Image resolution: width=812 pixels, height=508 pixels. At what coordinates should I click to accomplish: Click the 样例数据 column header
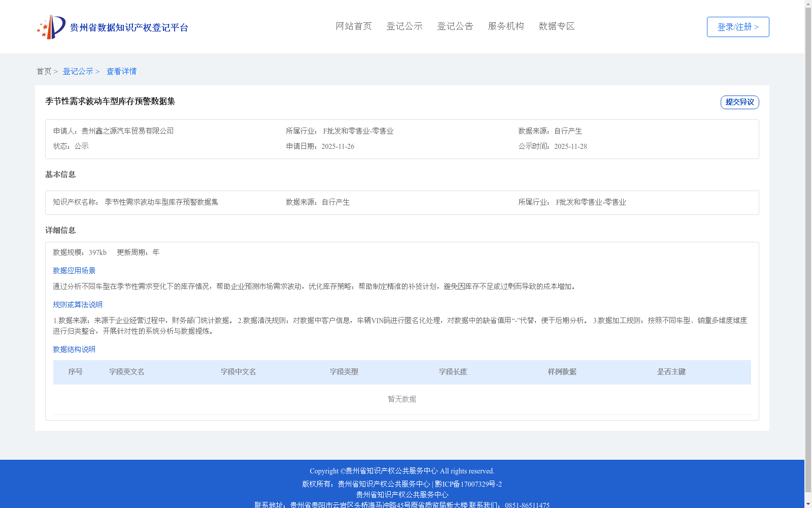pos(562,372)
